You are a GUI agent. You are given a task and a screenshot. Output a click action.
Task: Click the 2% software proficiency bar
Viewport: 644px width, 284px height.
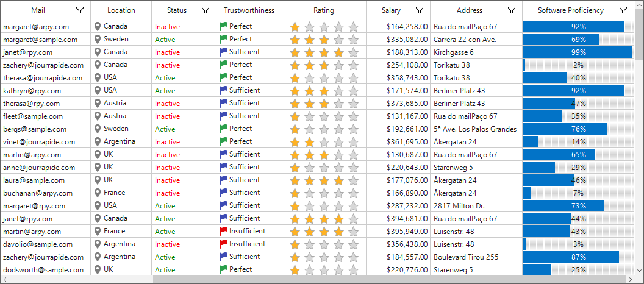(578, 65)
